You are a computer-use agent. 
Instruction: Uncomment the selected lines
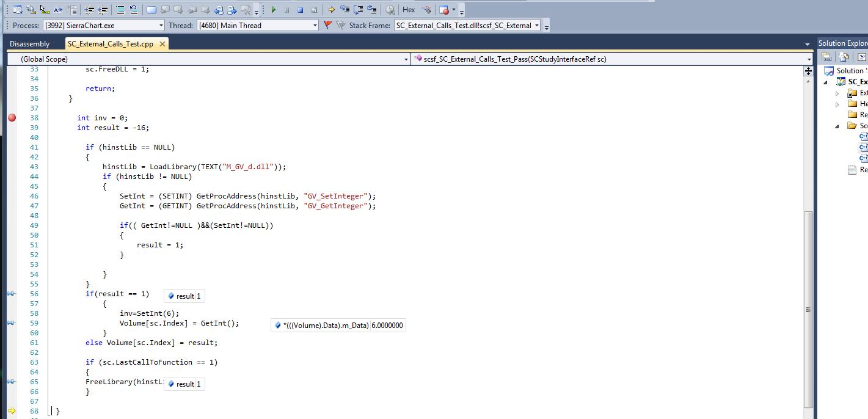[x=134, y=10]
